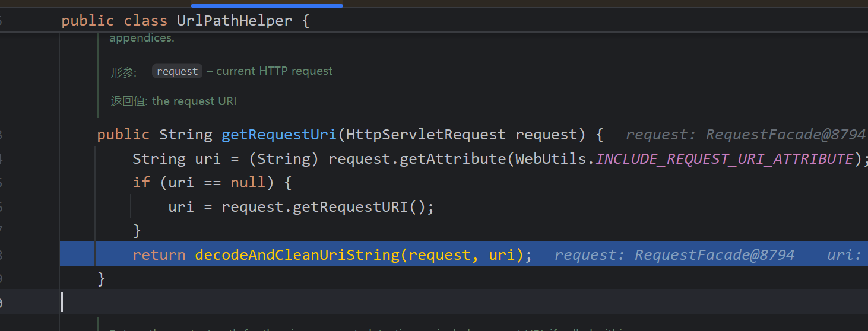Click the 'if' keyword
The height and width of the screenshot is (331, 868).
[x=141, y=182]
